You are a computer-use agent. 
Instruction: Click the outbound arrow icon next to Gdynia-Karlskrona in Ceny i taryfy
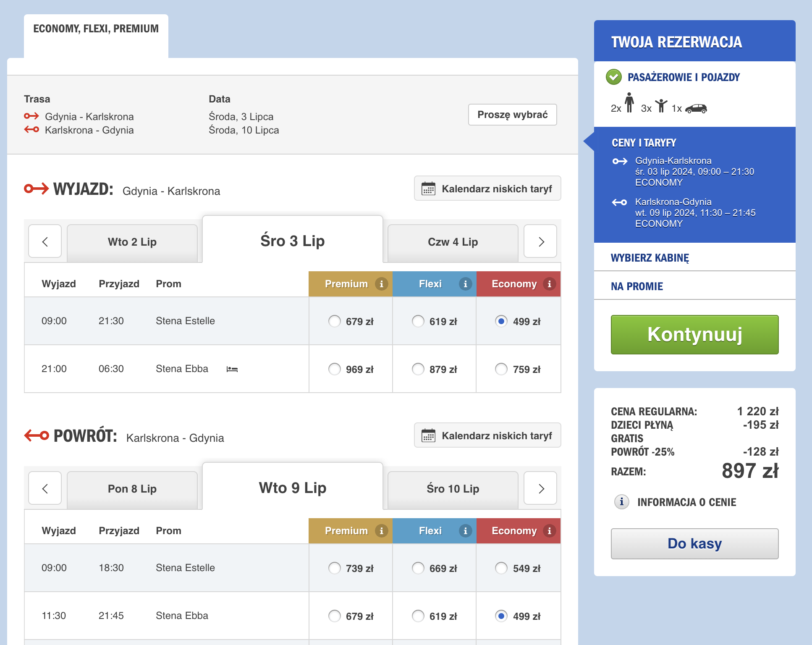(620, 161)
